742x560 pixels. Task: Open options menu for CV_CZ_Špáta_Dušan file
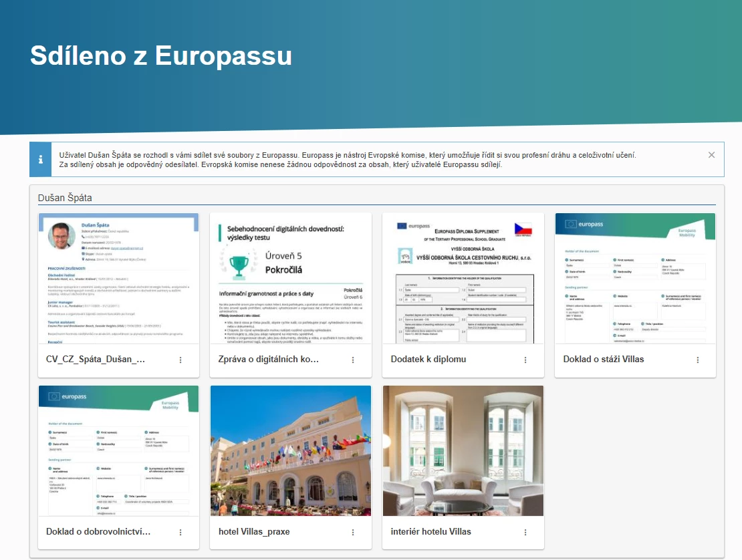[180, 360]
